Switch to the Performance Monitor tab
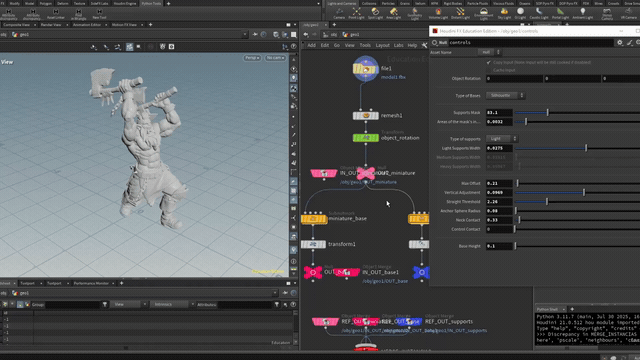This screenshot has height=360, width=640. tap(91, 283)
